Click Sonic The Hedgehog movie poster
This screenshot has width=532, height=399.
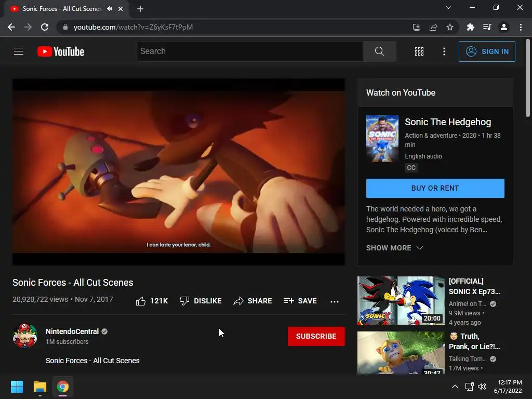click(382, 138)
